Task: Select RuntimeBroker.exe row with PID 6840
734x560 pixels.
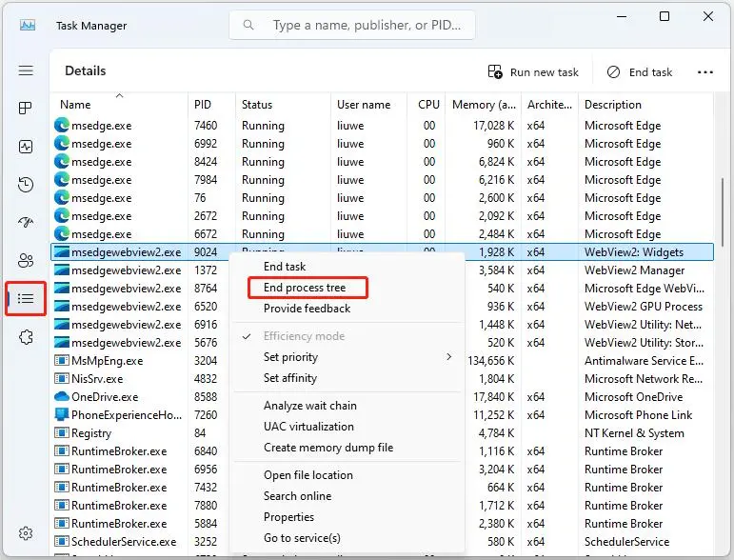Action: pyautogui.click(x=382, y=451)
